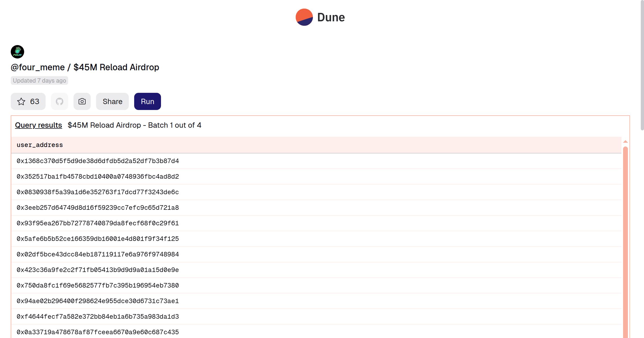Open the GitHub icon button
644x338 pixels.
[60, 101]
